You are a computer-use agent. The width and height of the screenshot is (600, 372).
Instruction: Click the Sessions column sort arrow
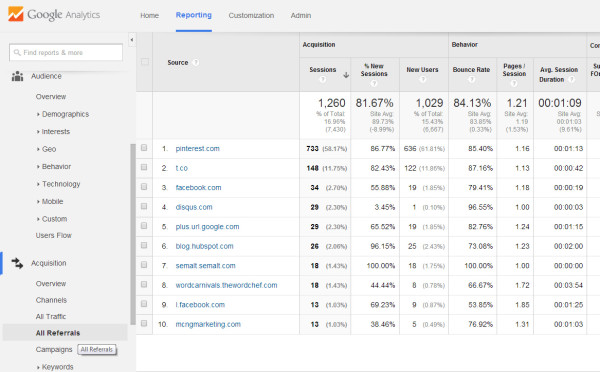(346, 75)
